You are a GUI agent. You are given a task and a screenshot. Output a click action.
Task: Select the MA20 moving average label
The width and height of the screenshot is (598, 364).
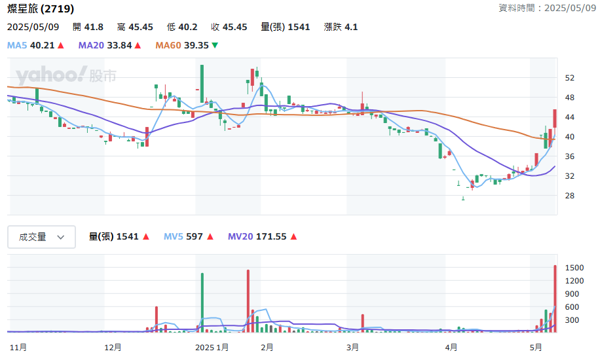91,45
